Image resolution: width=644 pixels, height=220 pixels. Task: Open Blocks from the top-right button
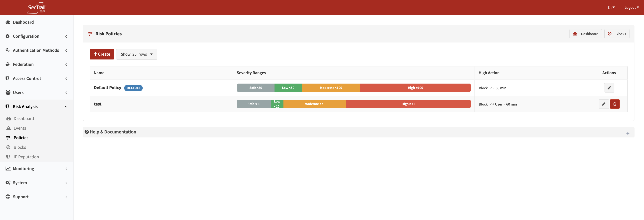(617, 33)
